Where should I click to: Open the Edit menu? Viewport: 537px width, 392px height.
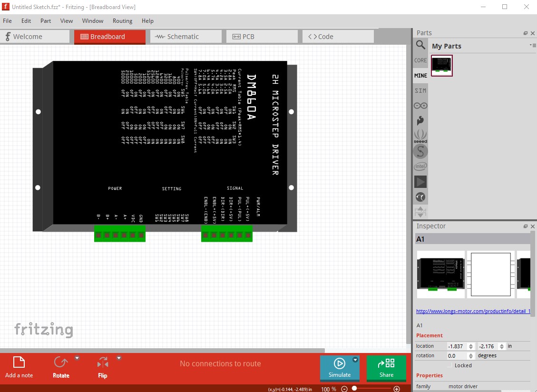[x=26, y=21]
